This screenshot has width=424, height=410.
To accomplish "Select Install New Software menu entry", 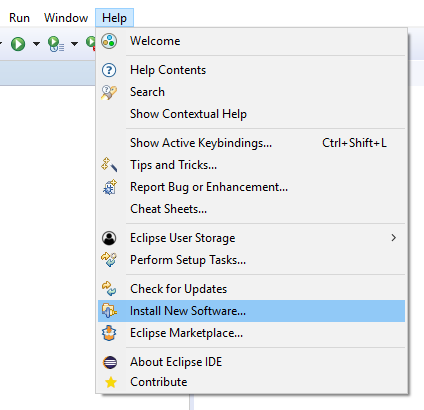I will tap(251, 311).
